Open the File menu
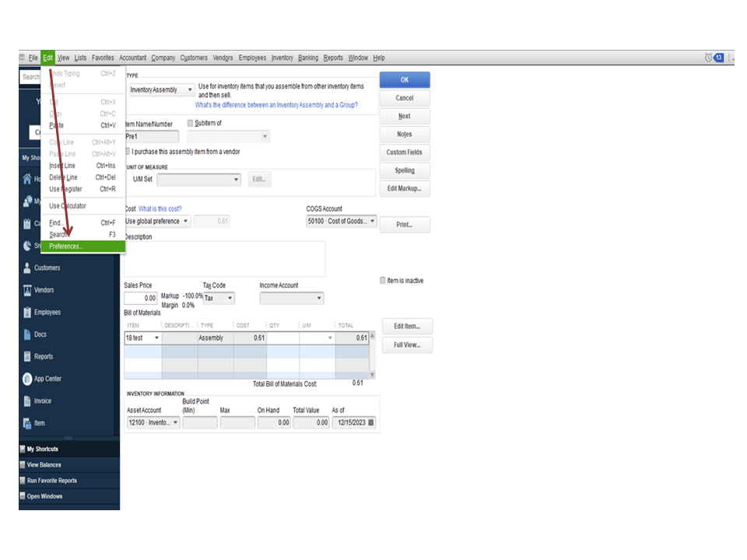747x560 pixels. (x=33, y=58)
